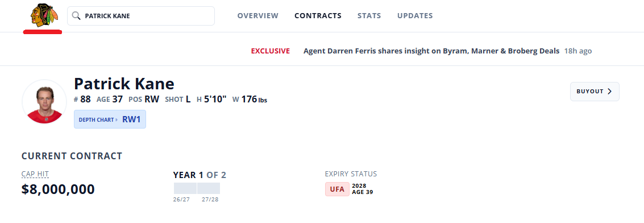Click Patrick Kane's player headshot
644x223 pixels.
coord(44,102)
